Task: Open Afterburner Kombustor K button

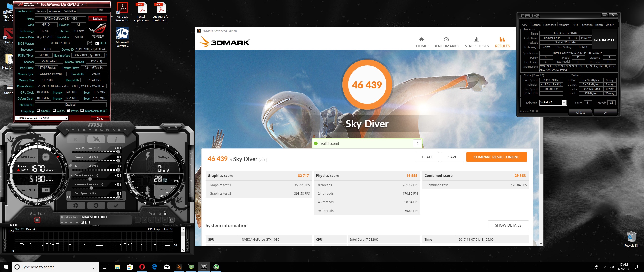Action: click(76, 139)
